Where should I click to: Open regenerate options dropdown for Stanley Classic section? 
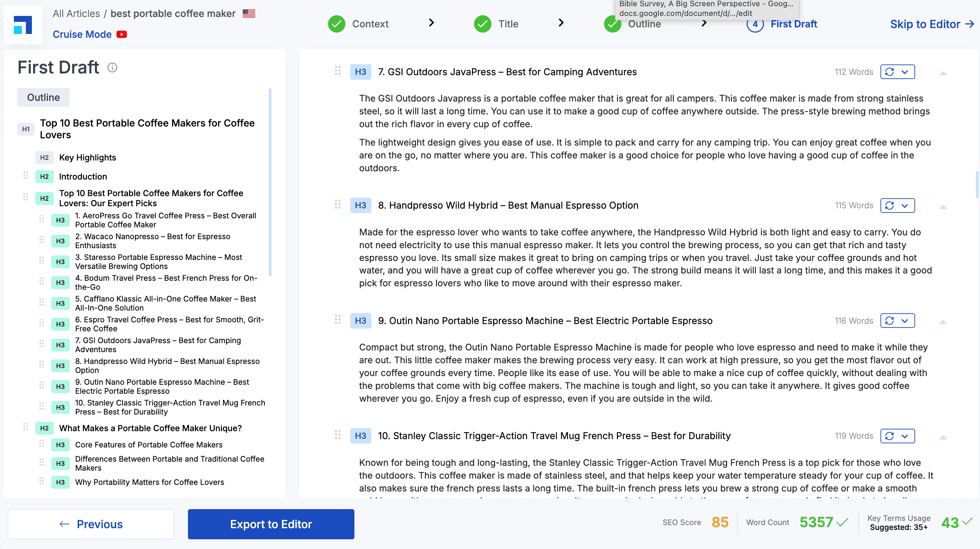tap(905, 436)
